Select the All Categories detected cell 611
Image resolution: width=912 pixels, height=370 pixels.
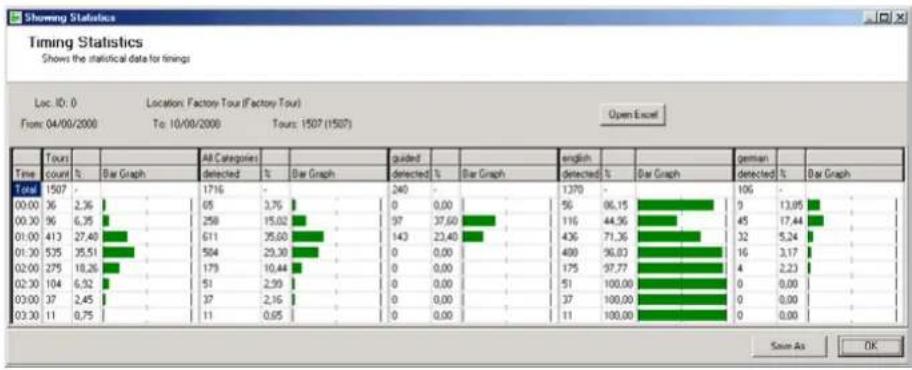coord(229,237)
